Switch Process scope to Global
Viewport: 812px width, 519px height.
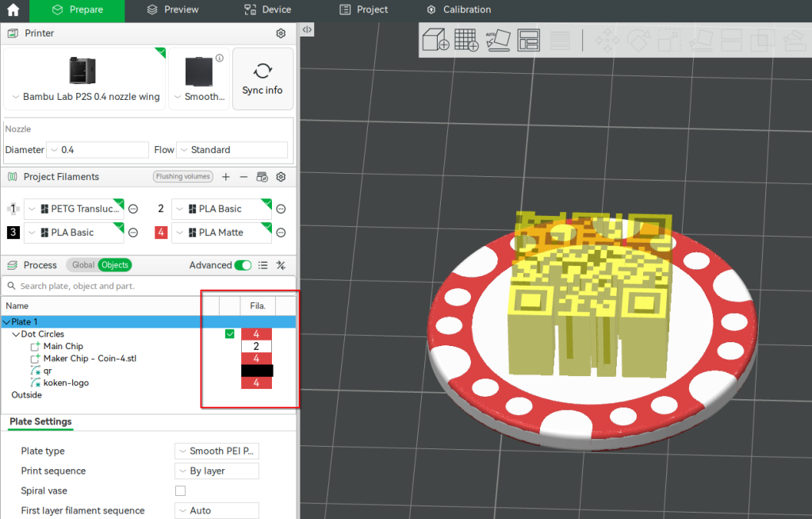(x=83, y=265)
